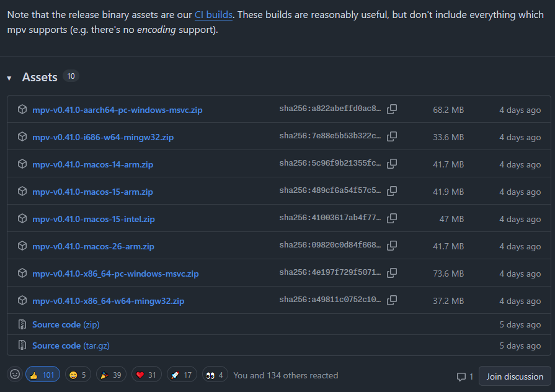Click package icon beside i686-w64-mingw32.zip
This screenshot has height=392, width=555.
[x=22, y=136]
